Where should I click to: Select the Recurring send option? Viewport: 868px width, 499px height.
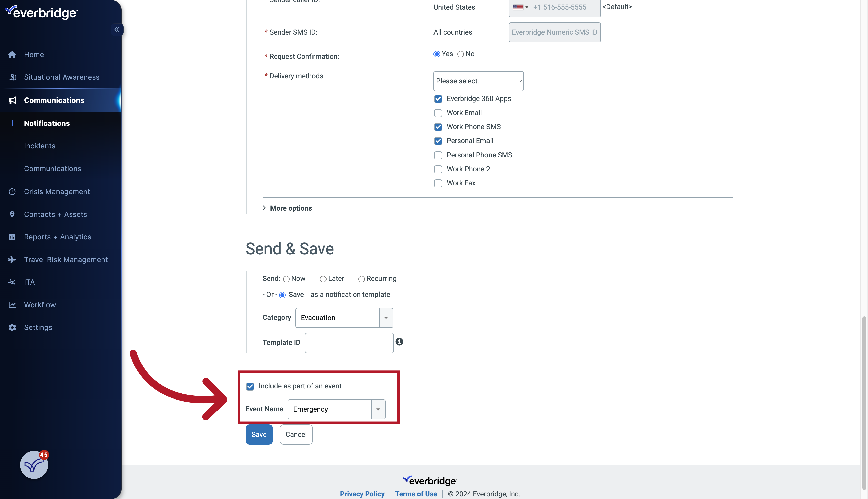pyautogui.click(x=361, y=279)
